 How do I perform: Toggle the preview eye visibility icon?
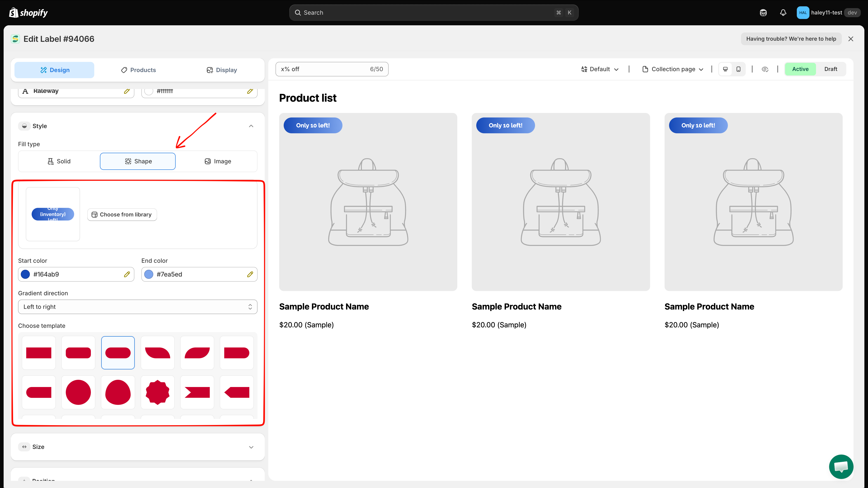coord(765,69)
